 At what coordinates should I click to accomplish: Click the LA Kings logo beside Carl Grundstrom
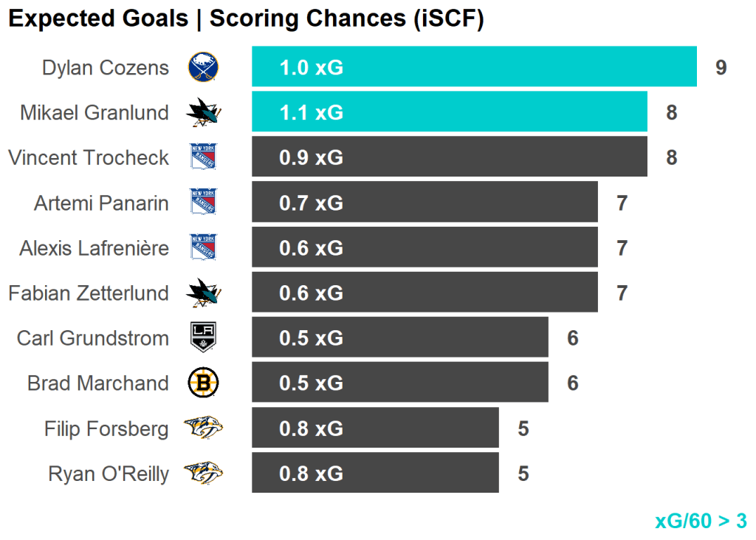[x=203, y=338]
